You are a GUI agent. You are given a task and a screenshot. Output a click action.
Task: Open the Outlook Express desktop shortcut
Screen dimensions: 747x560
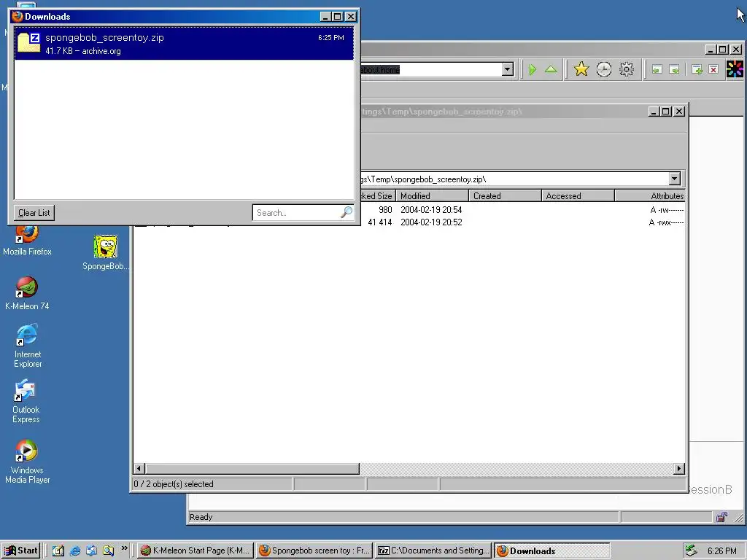click(26, 401)
